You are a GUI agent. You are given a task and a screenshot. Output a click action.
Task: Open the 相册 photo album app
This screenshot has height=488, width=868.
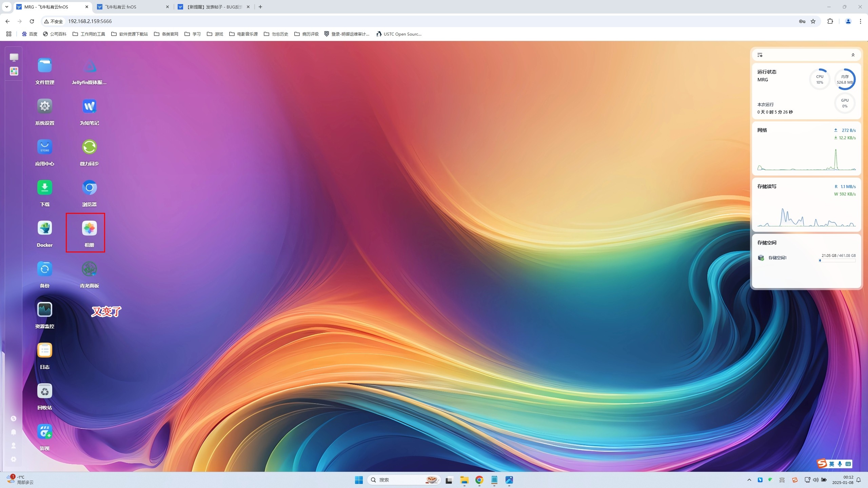(x=89, y=228)
